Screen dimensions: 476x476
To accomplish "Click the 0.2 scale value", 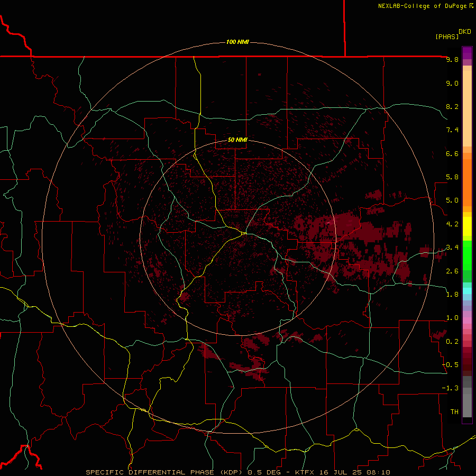I will tap(452, 342).
